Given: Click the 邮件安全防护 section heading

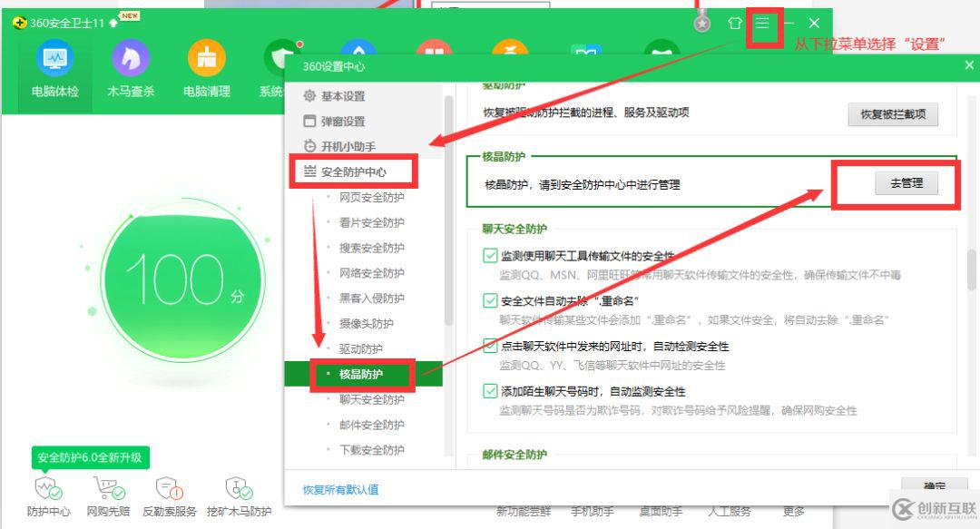Looking at the screenshot, I should coord(514,455).
